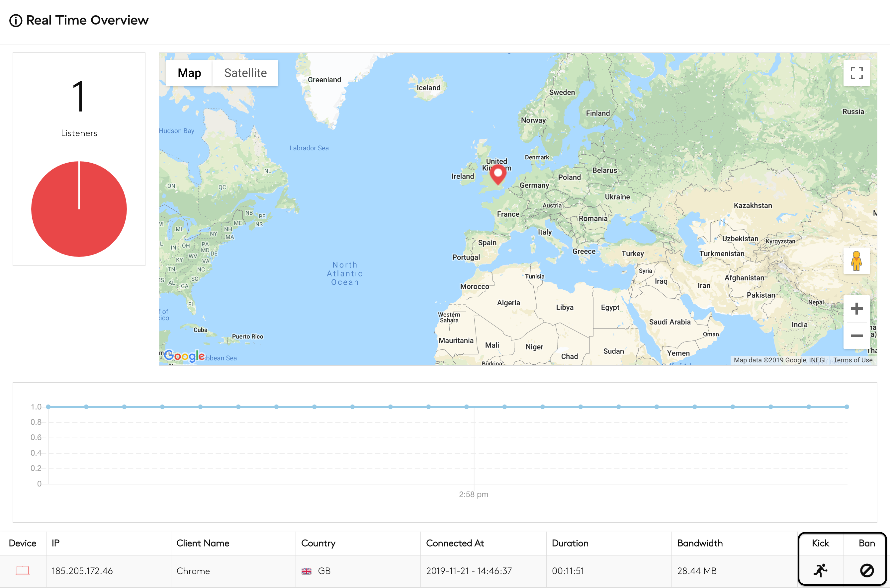Click the red location marker on UK
This screenshot has height=588, width=890.
click(x=498, y=174)
